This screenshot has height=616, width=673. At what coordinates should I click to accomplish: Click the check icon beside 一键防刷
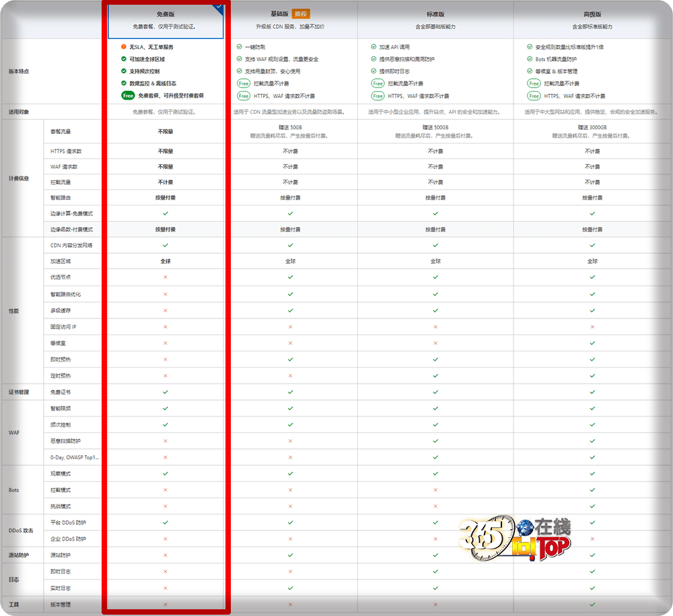pyautogui.click(x=240, y=47)
